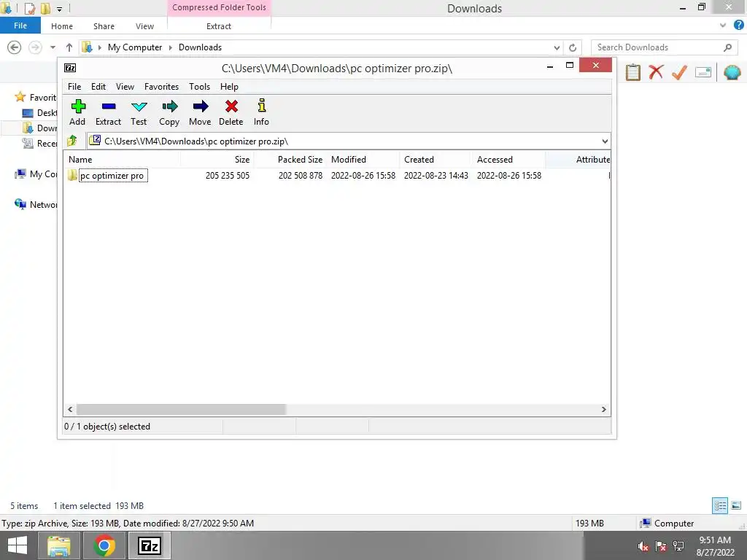747x560 pixels.
Task: Switch to the Explorer View ribbon tab
Action: pos(145,26)
